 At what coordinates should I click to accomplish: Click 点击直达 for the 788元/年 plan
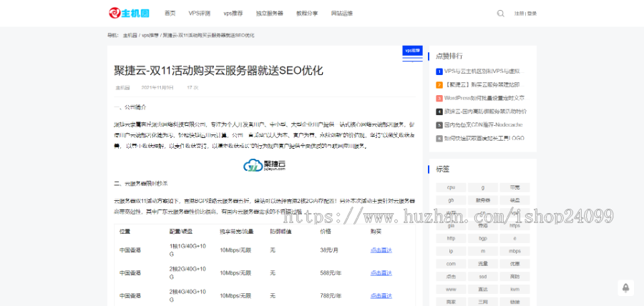pos(381,295)
